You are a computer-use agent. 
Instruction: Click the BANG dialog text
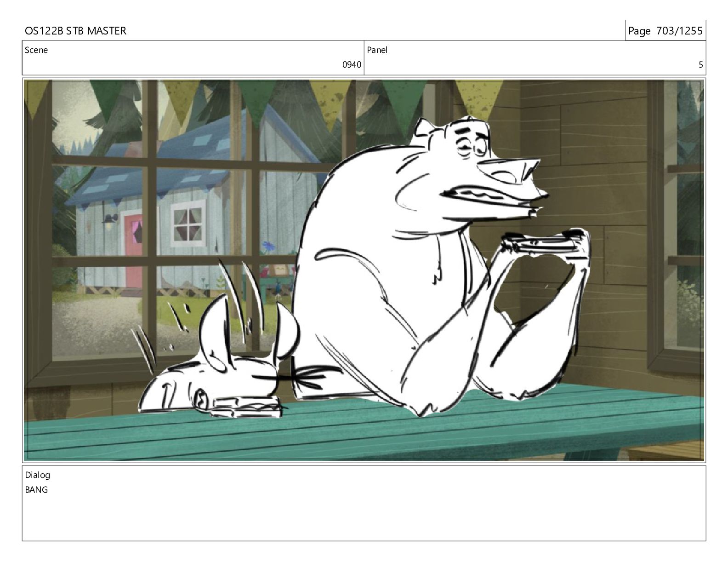click(36, 490)
